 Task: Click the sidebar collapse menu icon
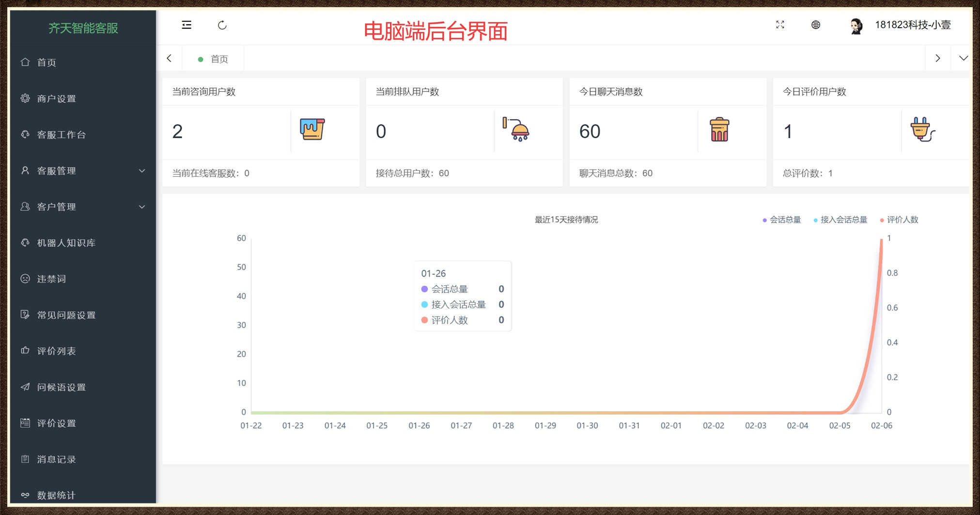coord(187,25)
